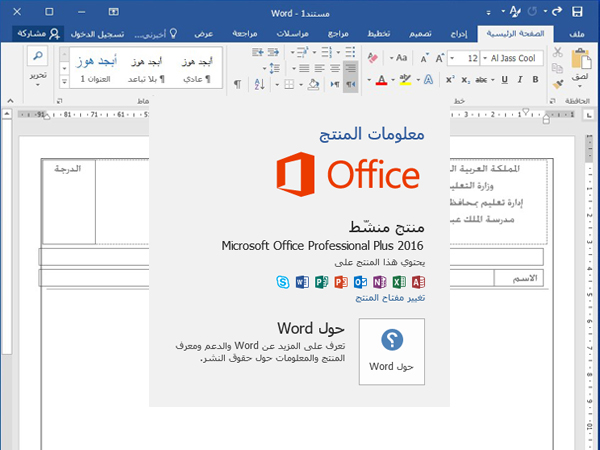Expand the styles gallery more arrow
The height and width of the screenshot is (450, 600).
click(x=65, y=81)
